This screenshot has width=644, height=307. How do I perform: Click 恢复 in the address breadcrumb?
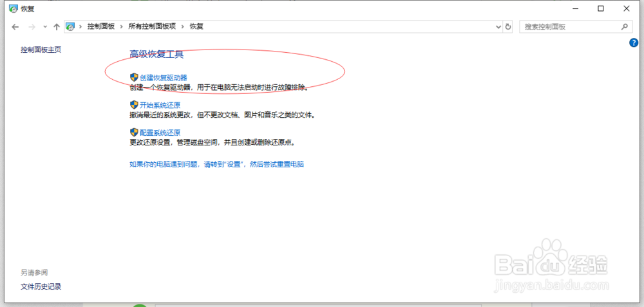(196, 26)
